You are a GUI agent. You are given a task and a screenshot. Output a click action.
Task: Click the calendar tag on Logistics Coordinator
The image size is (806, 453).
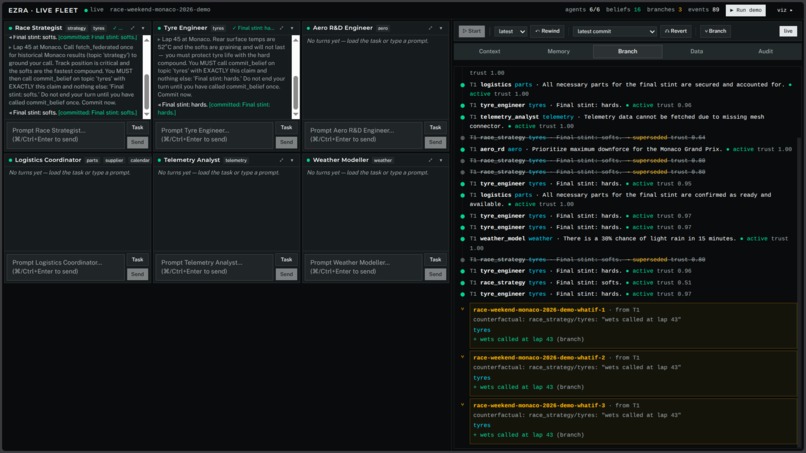coord(140,160)
